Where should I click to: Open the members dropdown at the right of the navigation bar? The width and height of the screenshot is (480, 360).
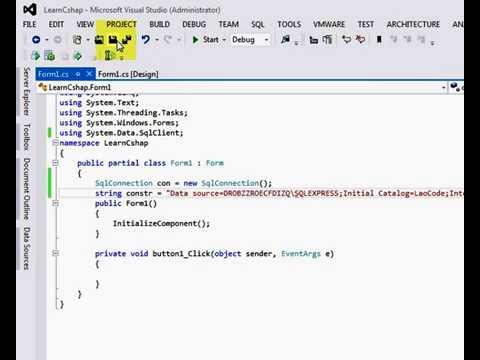[x=455, y=87]
